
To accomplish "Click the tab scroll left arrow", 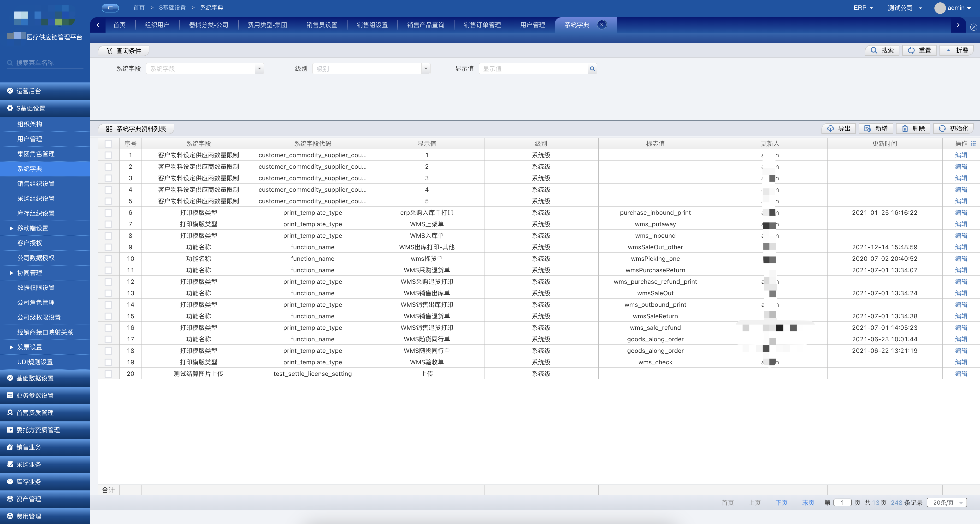I will coord(98,25).
